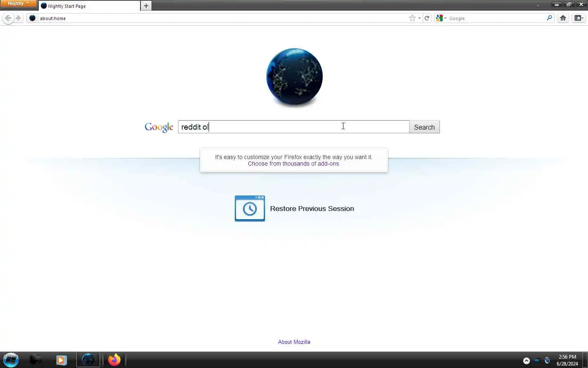
Task: Click the Show Desktop strip
Action: coord(585,360)
